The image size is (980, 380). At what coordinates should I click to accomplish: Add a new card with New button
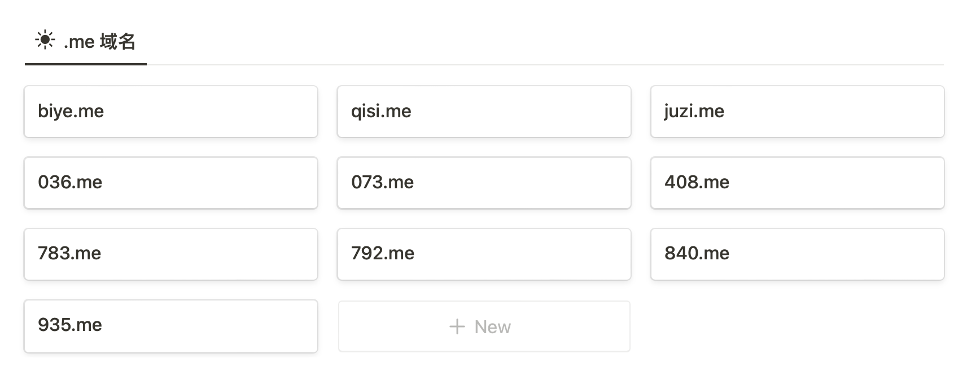[484, 326]
